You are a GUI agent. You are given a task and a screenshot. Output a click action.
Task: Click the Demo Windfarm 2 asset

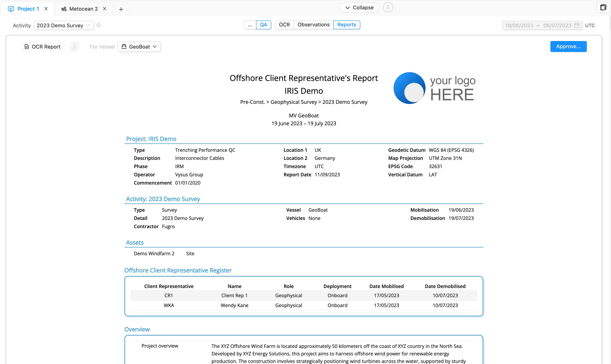tap(154, 254)
